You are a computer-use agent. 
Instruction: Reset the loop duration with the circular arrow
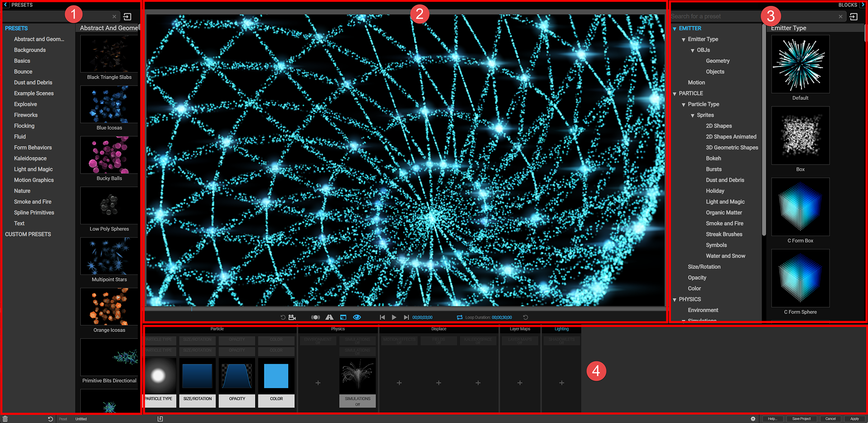click(x=525, y=318)
